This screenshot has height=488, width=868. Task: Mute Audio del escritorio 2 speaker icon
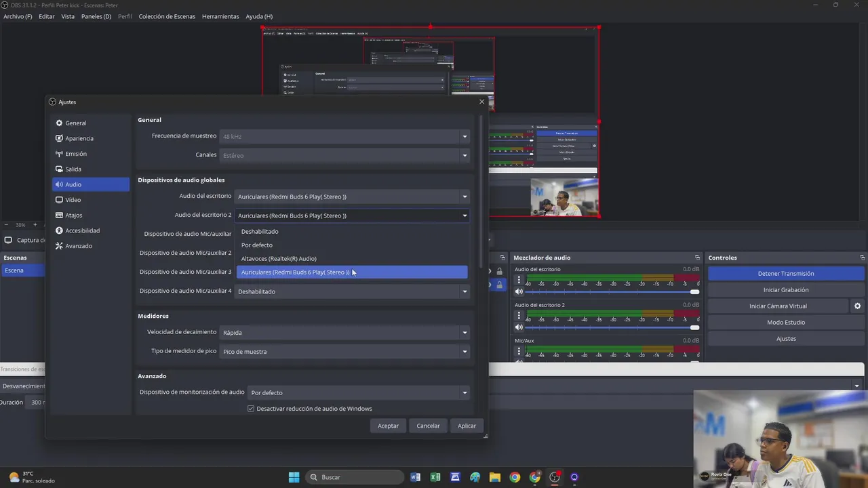pos(519,327)
